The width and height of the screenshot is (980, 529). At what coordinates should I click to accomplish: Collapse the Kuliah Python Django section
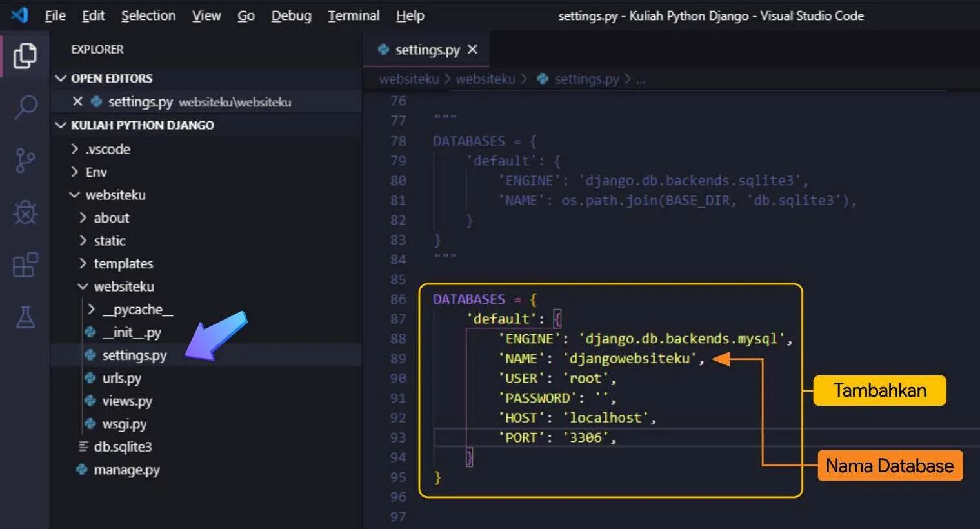tap(61, 125)
